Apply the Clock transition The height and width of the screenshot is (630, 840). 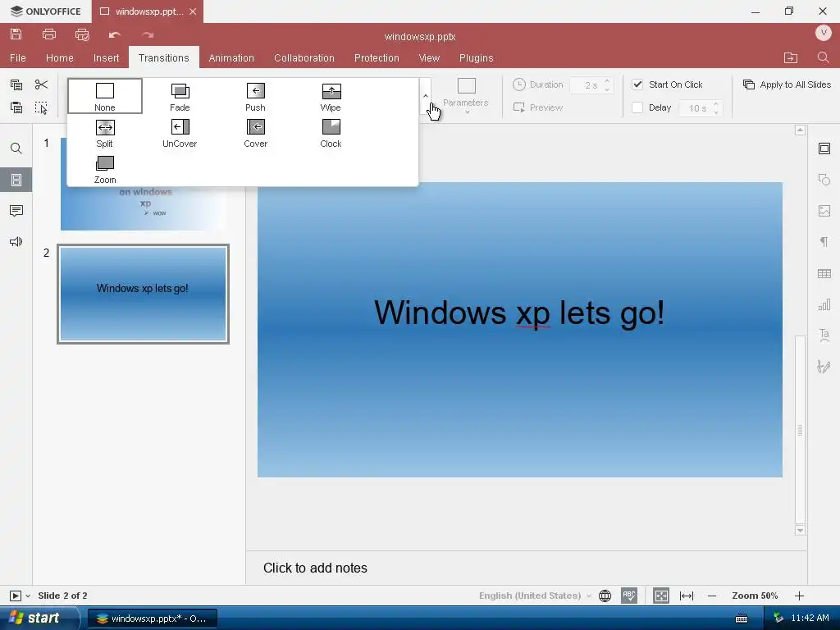click(x=331, y=133)
